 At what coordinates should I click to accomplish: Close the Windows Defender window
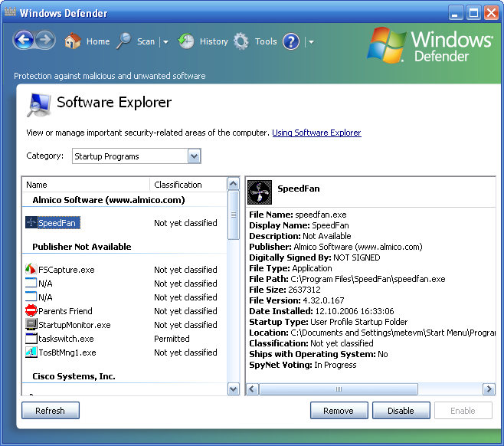click(492, 13)
